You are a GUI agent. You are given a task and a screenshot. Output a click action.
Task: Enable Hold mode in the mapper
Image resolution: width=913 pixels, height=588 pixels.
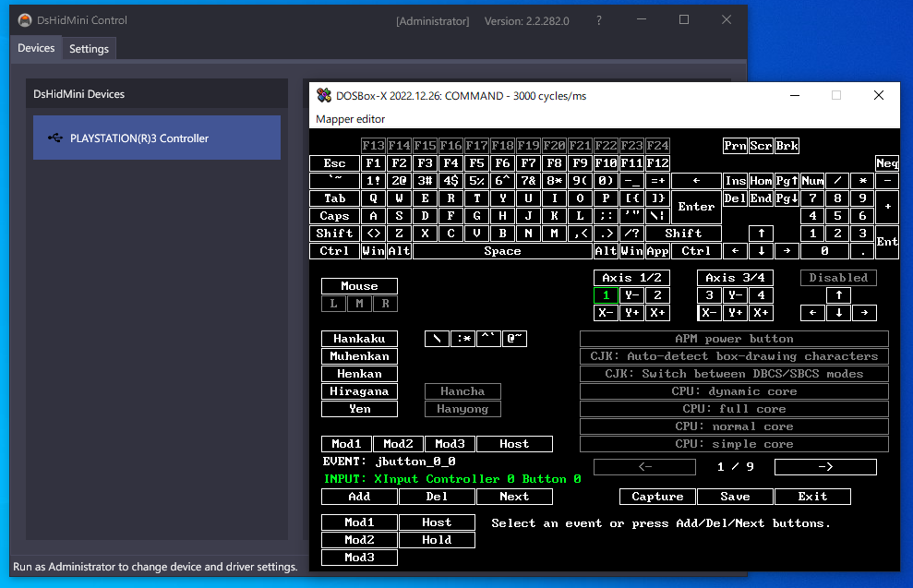[x=437, y=539]
